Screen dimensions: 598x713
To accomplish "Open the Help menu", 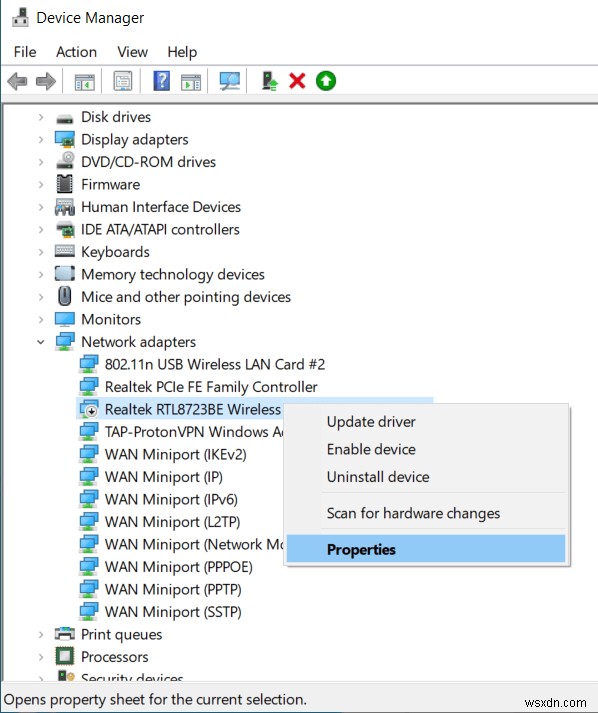I will 182,52.
